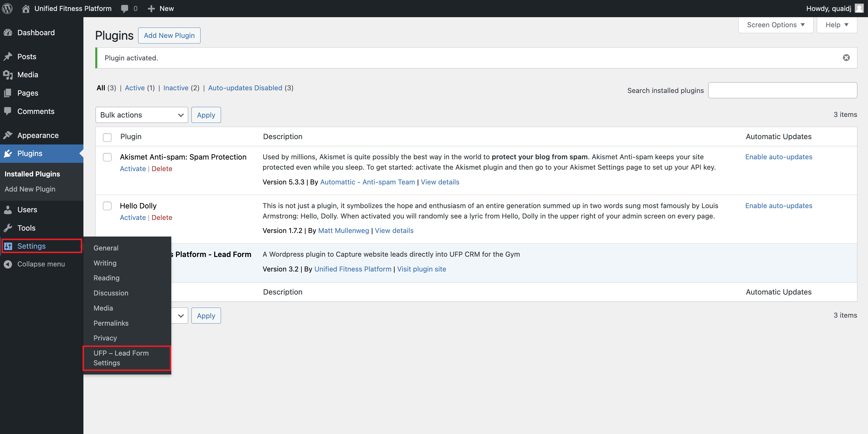Check the Akismet Anti-spam plugin checkbox
The width and height of the screenshot is (868, 434).
[107, 157]
